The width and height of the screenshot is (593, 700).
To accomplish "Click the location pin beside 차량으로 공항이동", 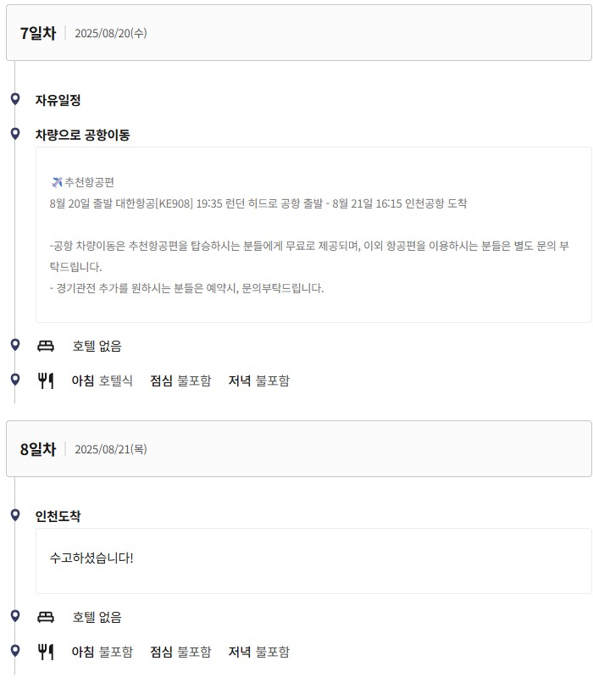I will coord(15,134).
